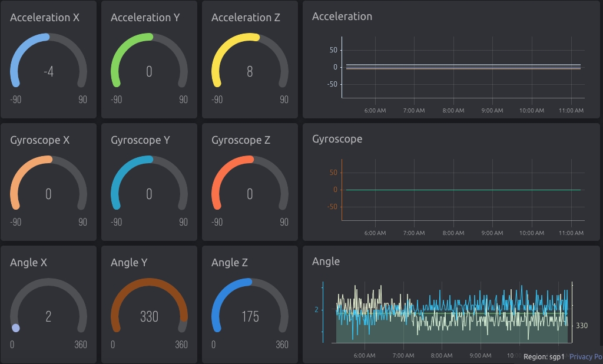603x364 pixels.
Task: Click the Angle X widget title
Action: coord(28,263)
